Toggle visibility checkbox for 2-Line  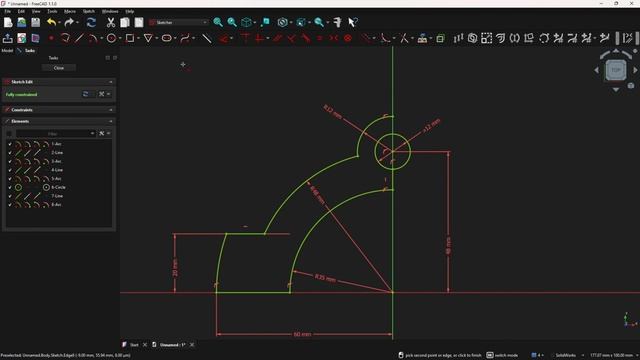10,153
